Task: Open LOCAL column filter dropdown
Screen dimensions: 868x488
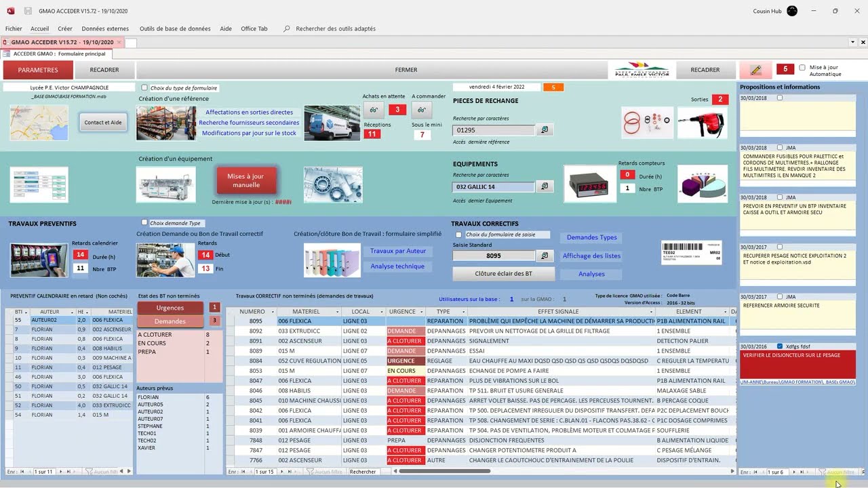Action: point(381,312)
